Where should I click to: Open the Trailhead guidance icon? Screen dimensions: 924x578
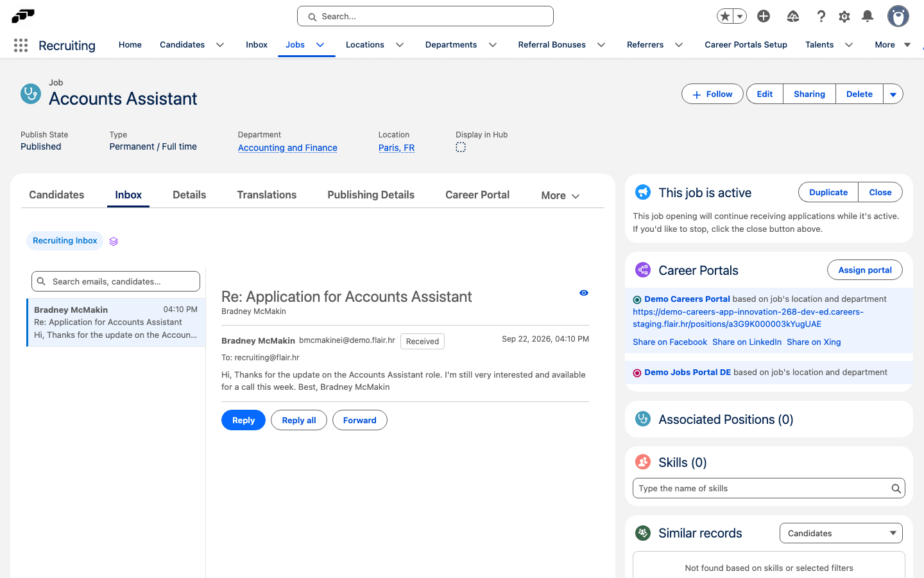(x=793, y=16)
